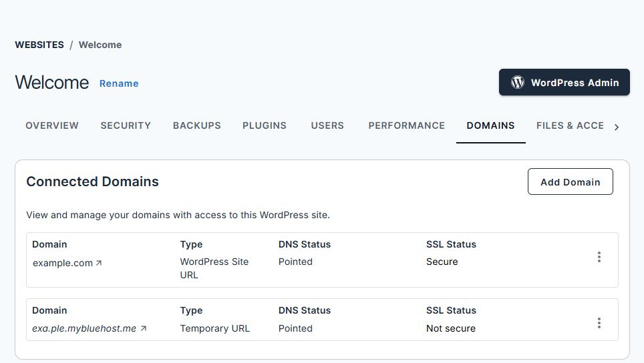Screen dimensions: 644x363
Task: Click 'Pointed' DNS status for the Temporary URL
Action: click(x=295, y=328)
